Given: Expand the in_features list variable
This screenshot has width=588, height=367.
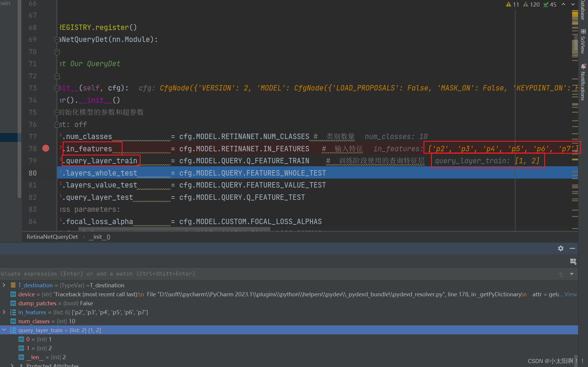Looking at the screenshot, I should click(x=4, y=312).
